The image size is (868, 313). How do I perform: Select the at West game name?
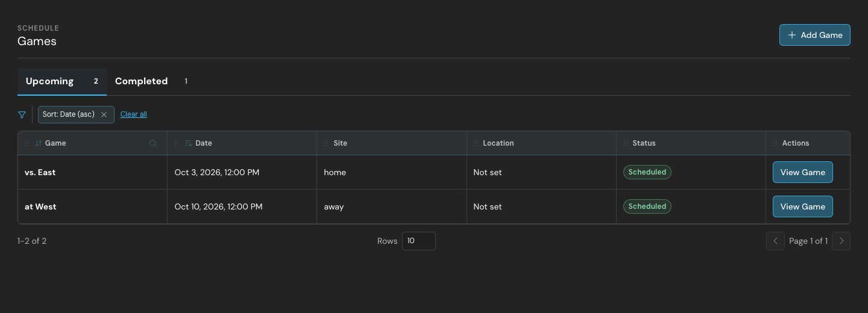coord(40,206)
